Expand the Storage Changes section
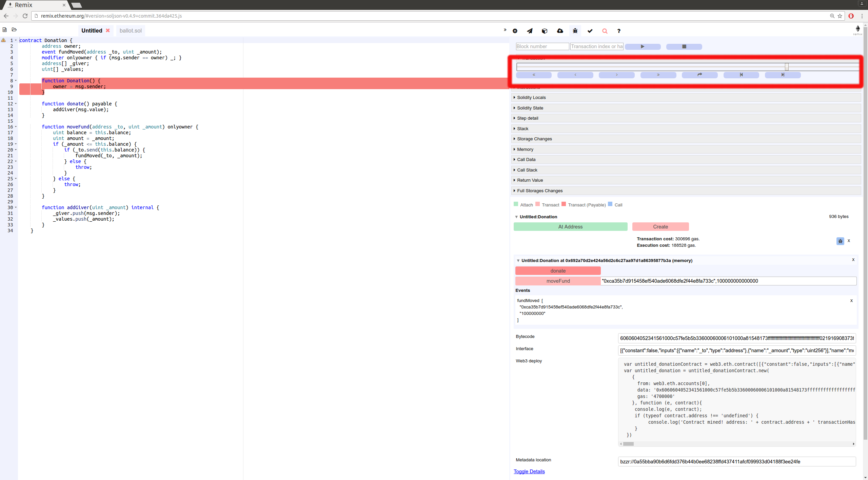 (x=534, y=139)
